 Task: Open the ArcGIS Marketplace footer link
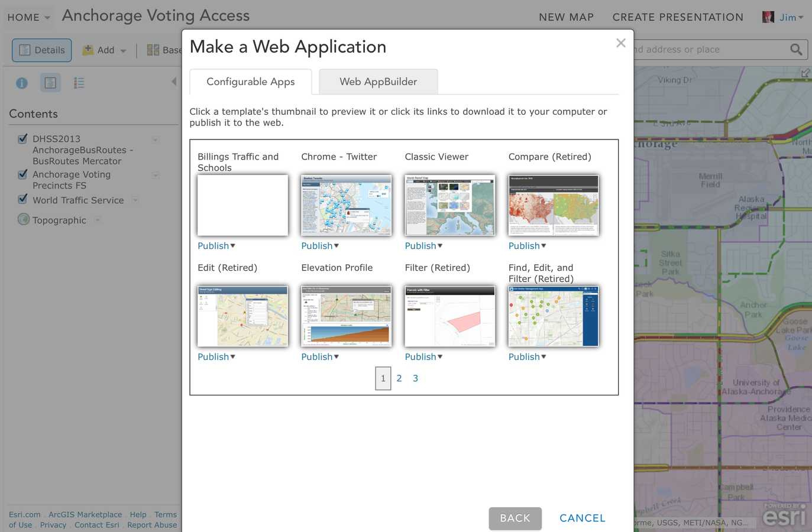point(85,515)
